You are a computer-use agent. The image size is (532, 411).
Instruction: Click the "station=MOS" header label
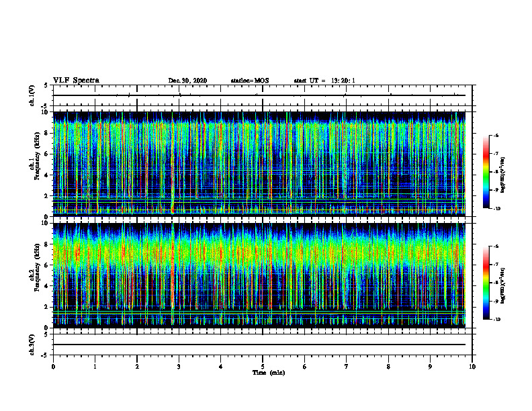click(250, 81)
